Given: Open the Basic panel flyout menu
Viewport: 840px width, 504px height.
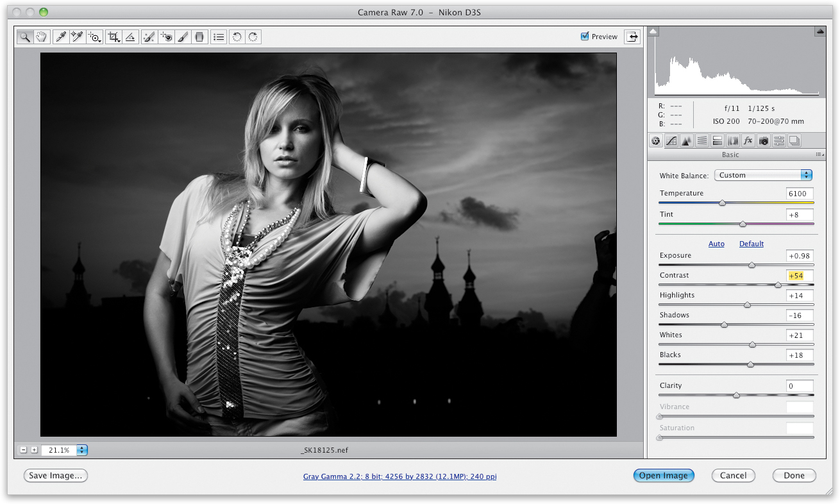Looking at the screenshot, I should (x=819, y=155).
